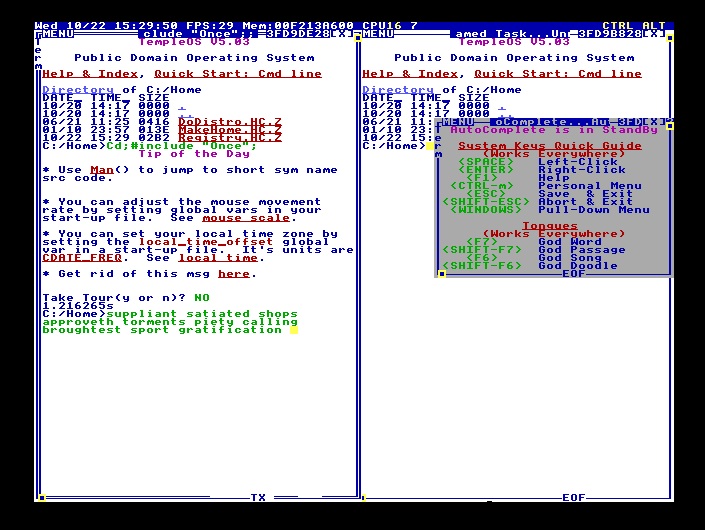Click right window scroll handle at top right
705x530 pixels.
670,39
